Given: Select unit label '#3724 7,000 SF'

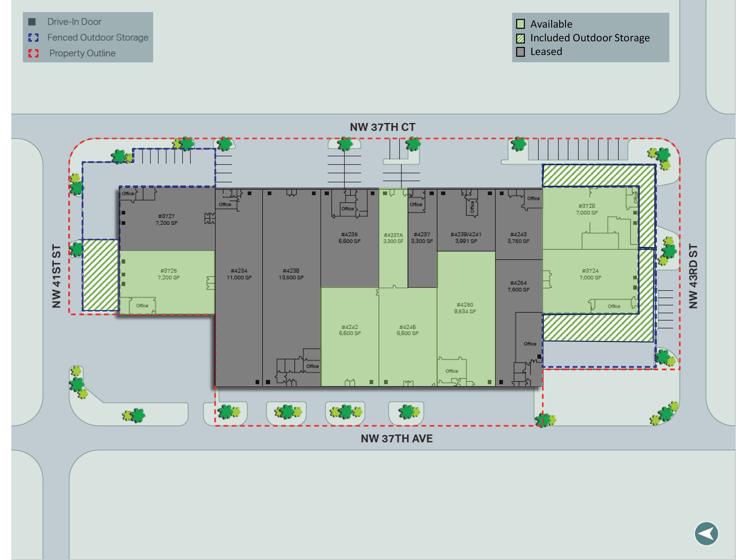Looking at the screenshot, I should tap(590, 274).
